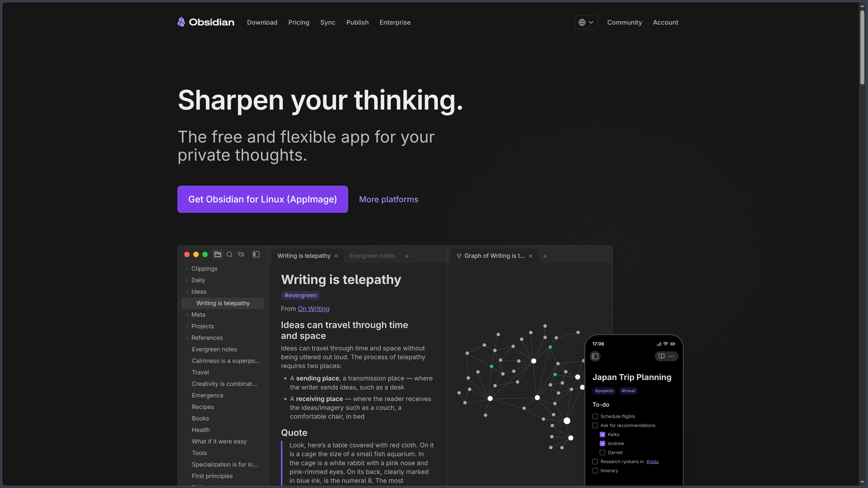Open the On Writing link
This screenshot has width=868, height=488.
pos(313,308)
